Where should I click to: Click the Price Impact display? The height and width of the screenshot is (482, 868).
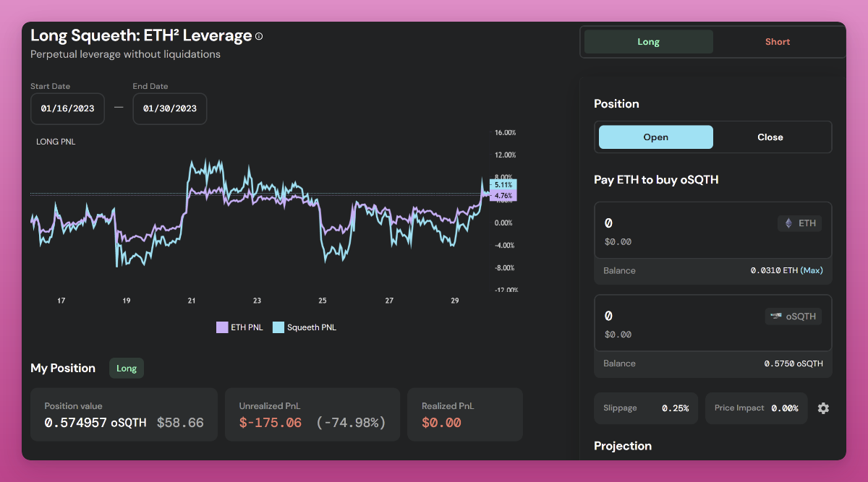pos(756,408)
